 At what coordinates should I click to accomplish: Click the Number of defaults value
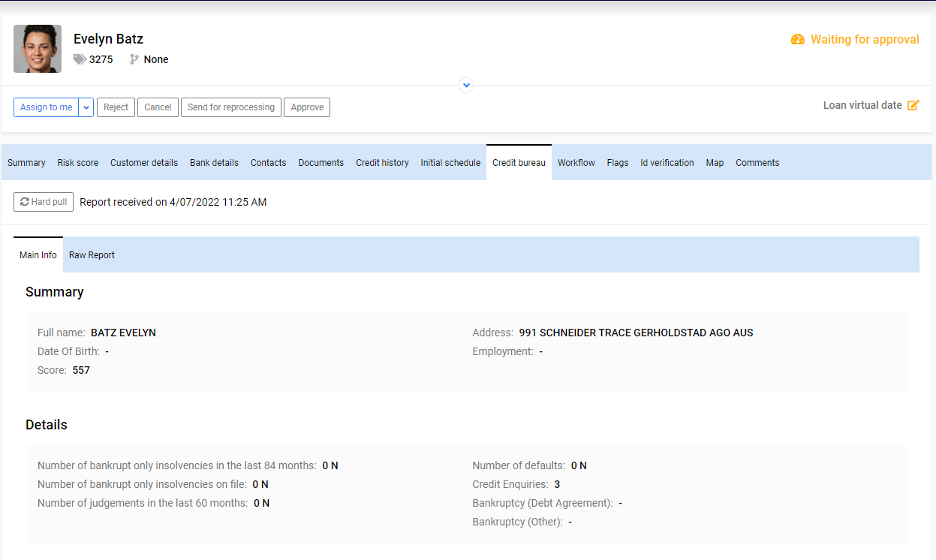pos(579,465)
